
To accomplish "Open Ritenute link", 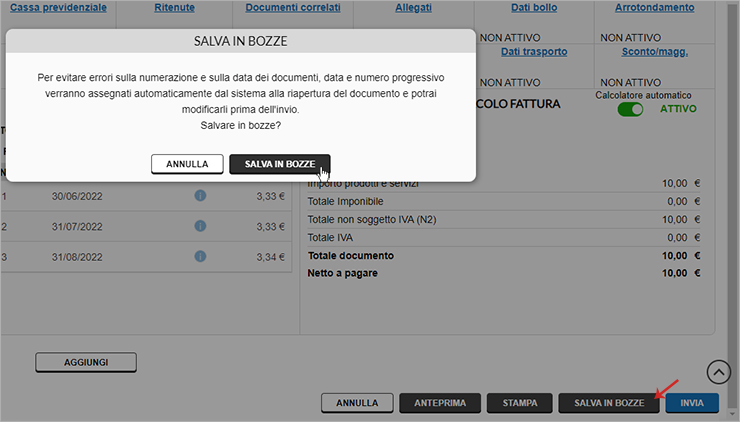I will (x=175, y=8).
